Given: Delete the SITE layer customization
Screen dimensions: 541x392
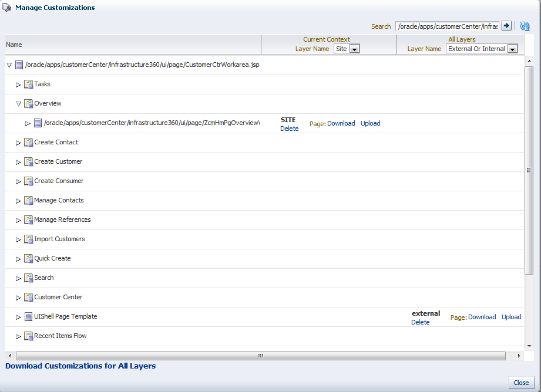Looking at the screenshot, I should pos(289,129).
